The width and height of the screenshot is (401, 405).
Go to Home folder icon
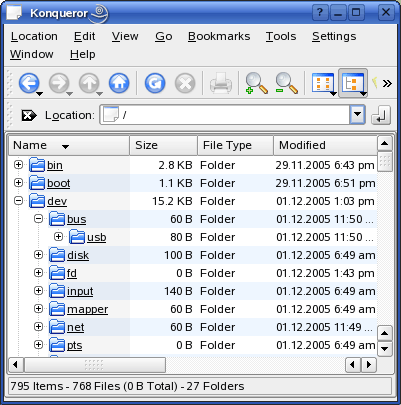click(x=119, y=83)
